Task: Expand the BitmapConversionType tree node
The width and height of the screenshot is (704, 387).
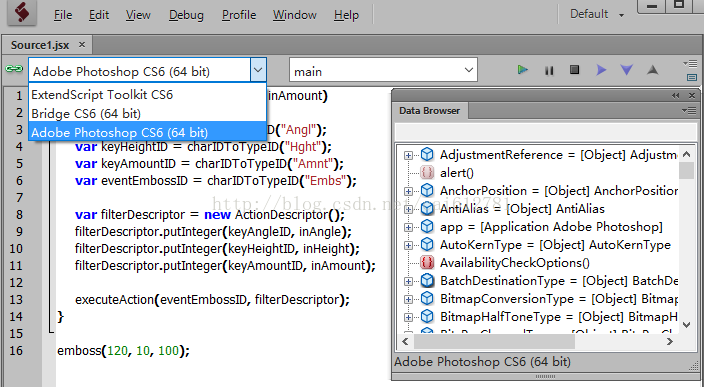Action: pyautogui.click(x=408, y=299)
